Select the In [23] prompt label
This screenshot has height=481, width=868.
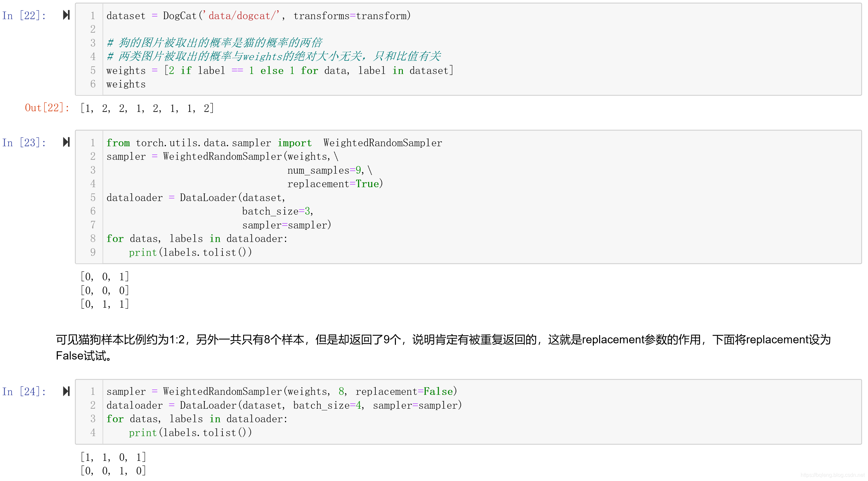click(24, 143)
